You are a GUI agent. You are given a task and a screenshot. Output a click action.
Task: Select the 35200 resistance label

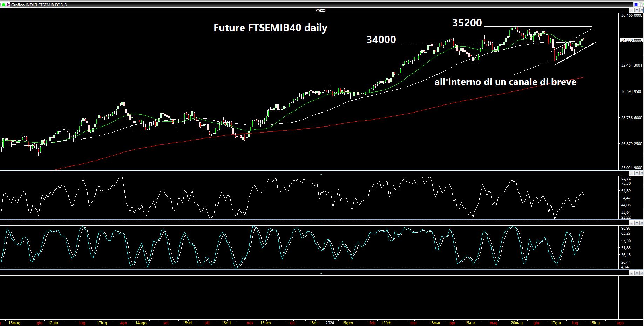[x=467, y=23]
